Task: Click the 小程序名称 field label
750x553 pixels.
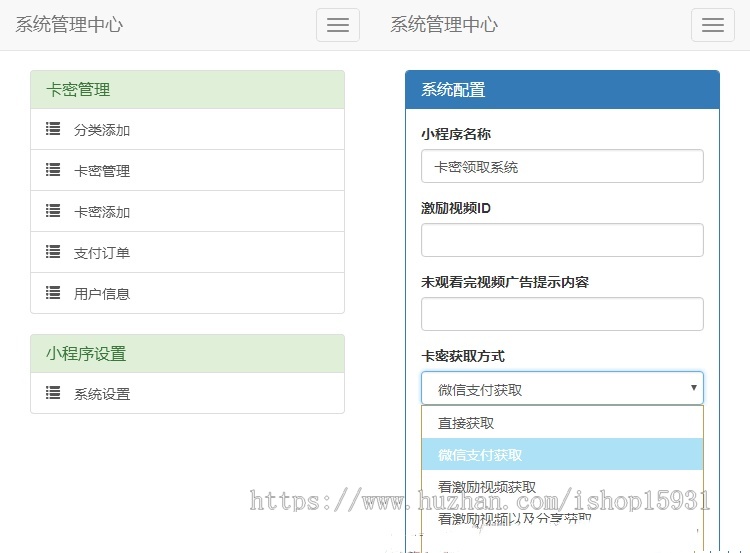Action: pyautogui.click(x=456, y=134)
